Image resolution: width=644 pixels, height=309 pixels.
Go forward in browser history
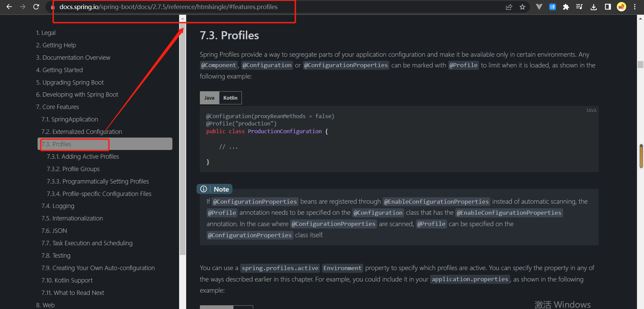click(x=22, y=7)
